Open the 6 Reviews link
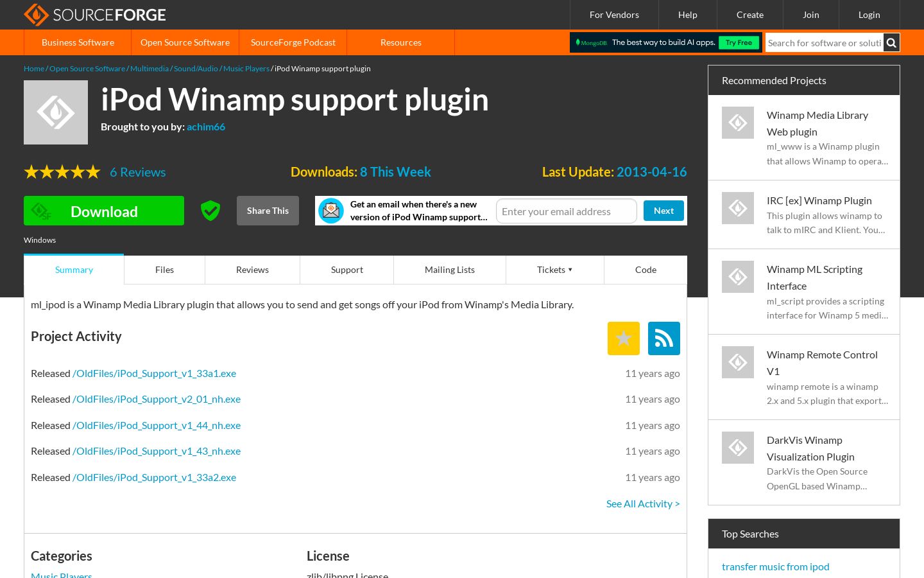This screenshot has height=578, width=924. (138, 172)
